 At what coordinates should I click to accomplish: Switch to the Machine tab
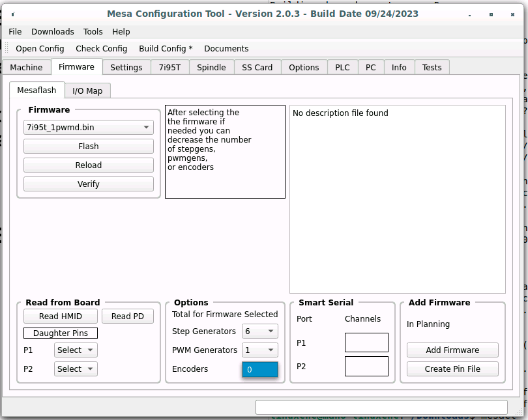[x=26, y=67]
